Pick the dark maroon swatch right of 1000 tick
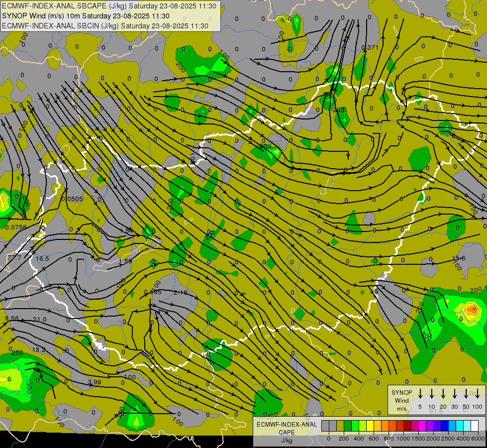 [x=407, y=426]
